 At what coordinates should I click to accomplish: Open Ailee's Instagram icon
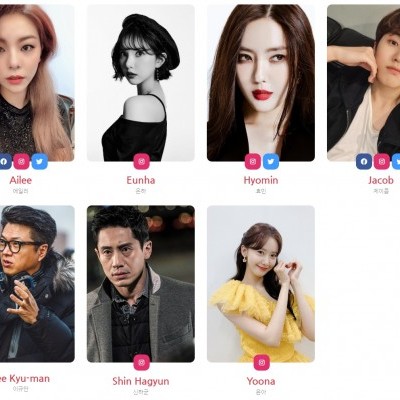[22, 162]
